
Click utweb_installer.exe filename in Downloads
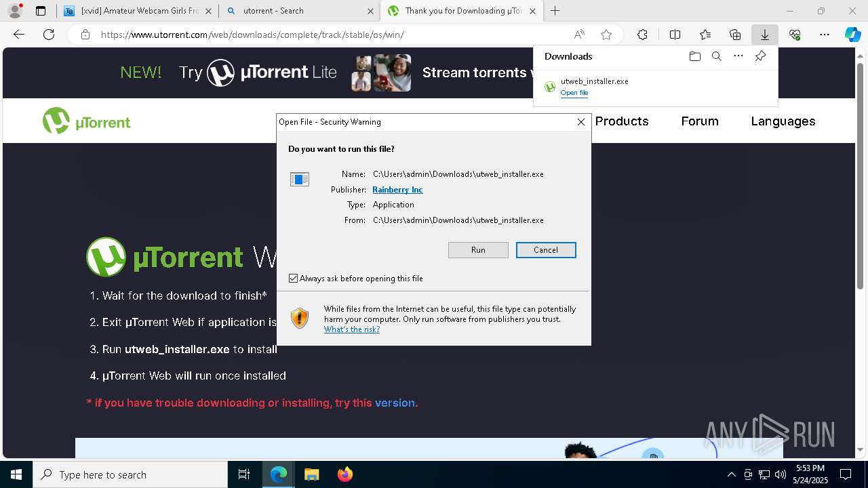pyautogui.click(x=594, y=81)
